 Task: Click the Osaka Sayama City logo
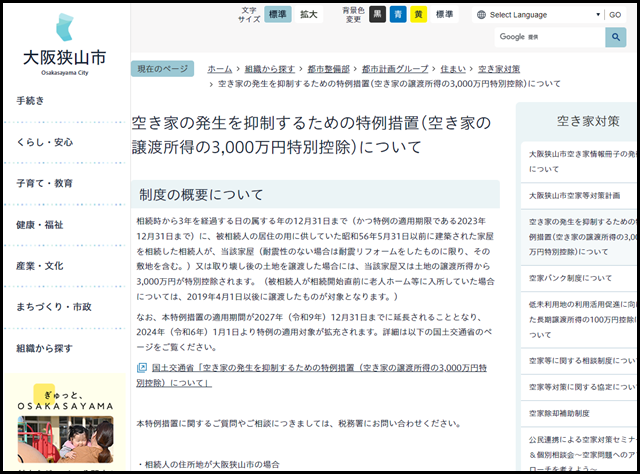(64, 45)
